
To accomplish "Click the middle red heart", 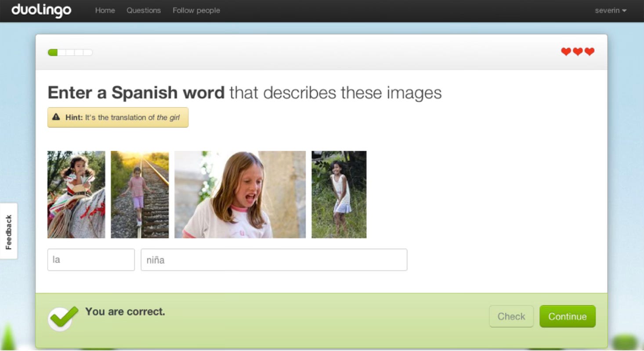I will coord(578,52).
